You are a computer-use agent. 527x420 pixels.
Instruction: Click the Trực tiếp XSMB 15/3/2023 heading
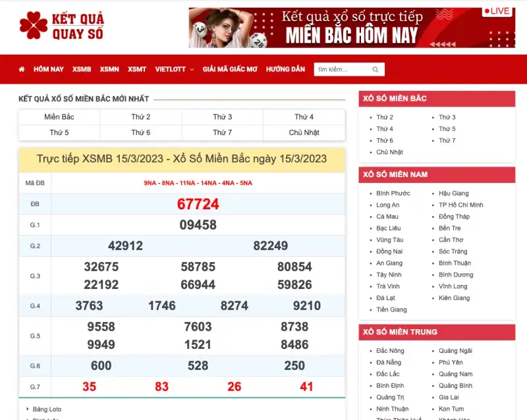[182, 159]
